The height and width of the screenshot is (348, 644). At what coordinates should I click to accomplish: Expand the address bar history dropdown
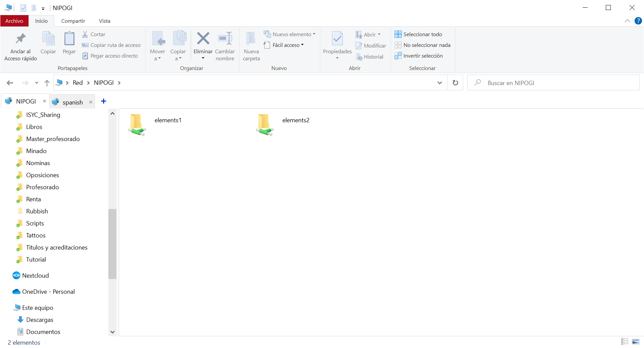click(439, 83)
